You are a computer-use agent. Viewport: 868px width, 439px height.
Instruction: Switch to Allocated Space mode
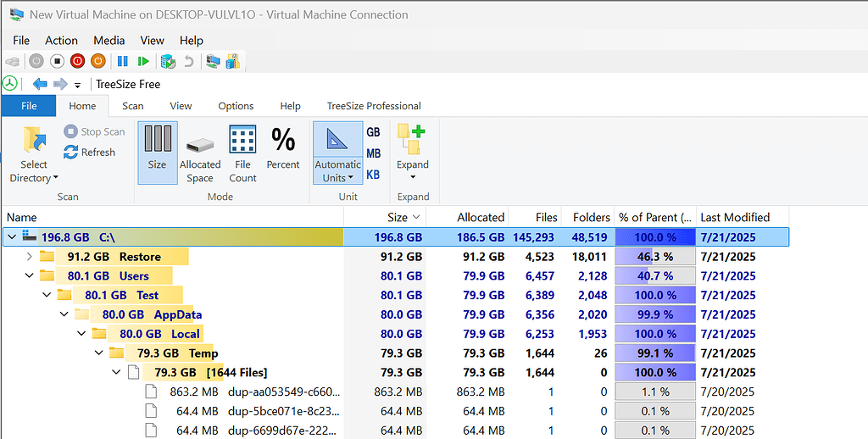pyautogui.click(x=200, y=153)
